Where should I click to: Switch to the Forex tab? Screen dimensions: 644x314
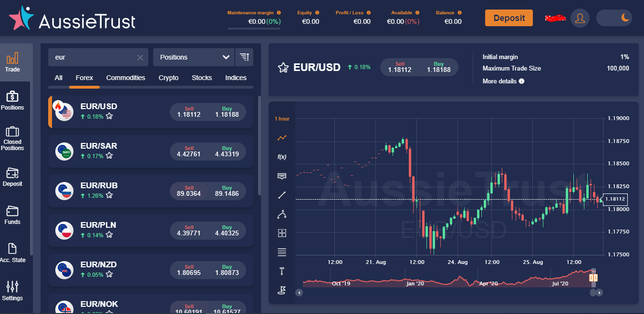click(x=84, y=78)
